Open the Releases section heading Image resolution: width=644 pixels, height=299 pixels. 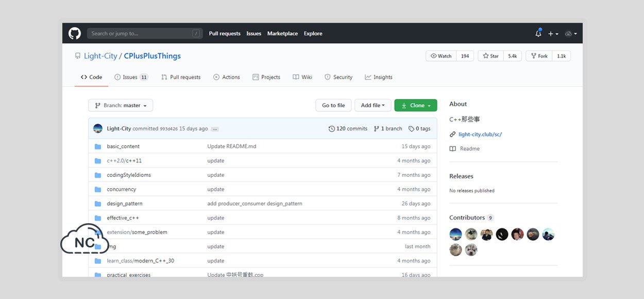461,176
